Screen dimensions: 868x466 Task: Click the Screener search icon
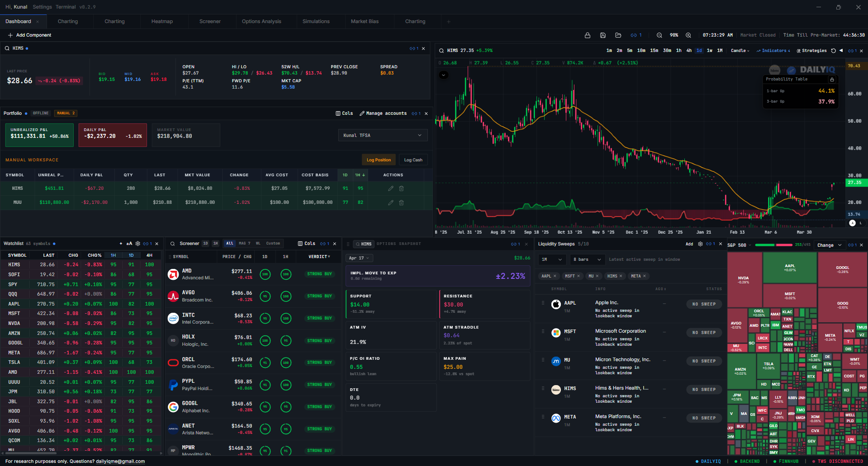(x=172, y=244)
